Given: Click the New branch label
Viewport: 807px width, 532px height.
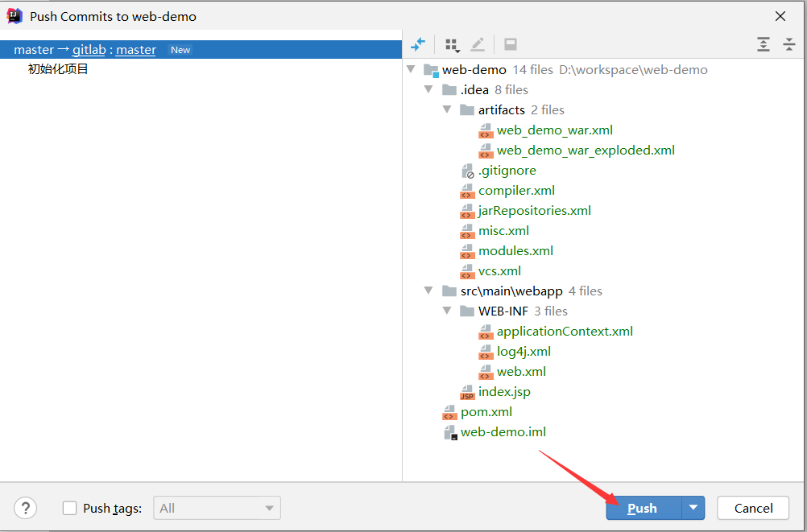Looking at the screenshot, I should click(x=180, y=50).
